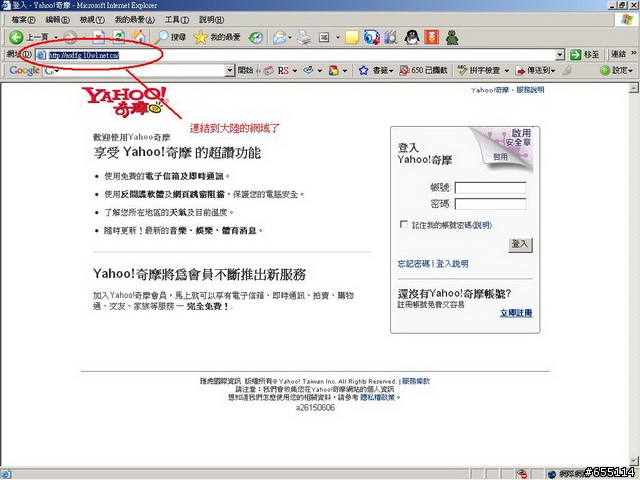Open the 編輯 menu
The image size is (640, 480).
[x=57, y=20]
